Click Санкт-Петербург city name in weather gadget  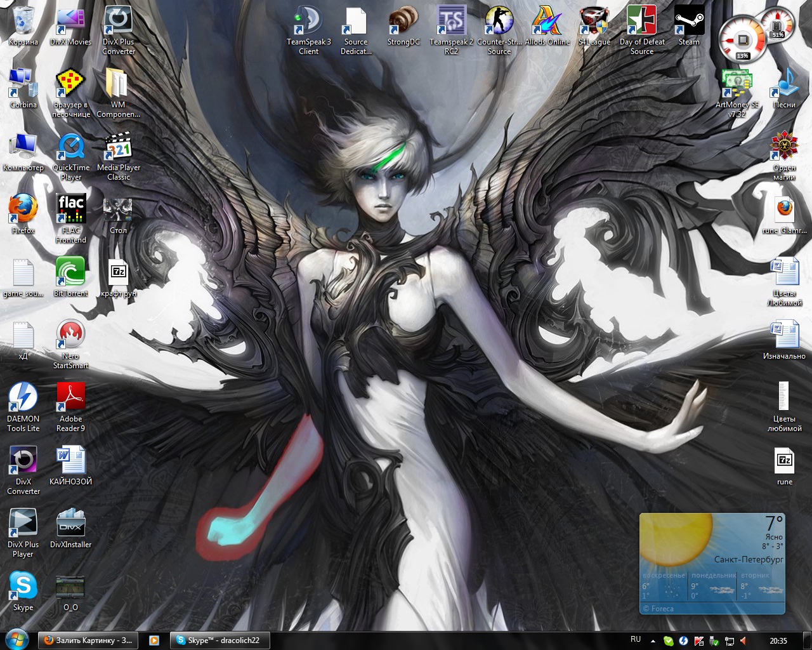(749, 559)
